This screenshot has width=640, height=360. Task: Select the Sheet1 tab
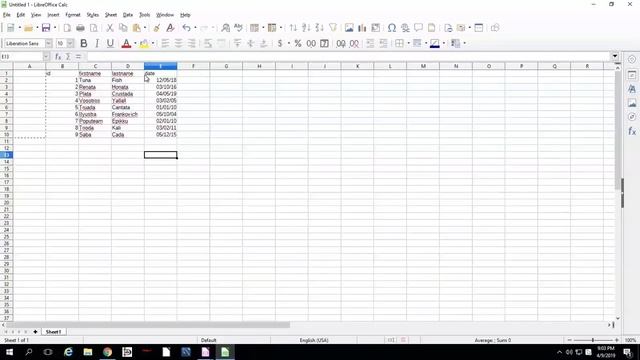coord(53,332)
